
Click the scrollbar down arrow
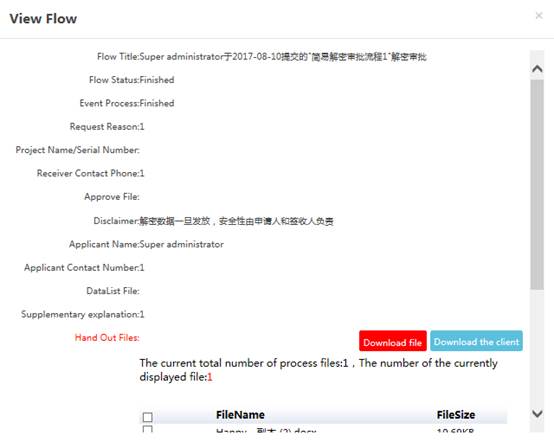(537, 413)
